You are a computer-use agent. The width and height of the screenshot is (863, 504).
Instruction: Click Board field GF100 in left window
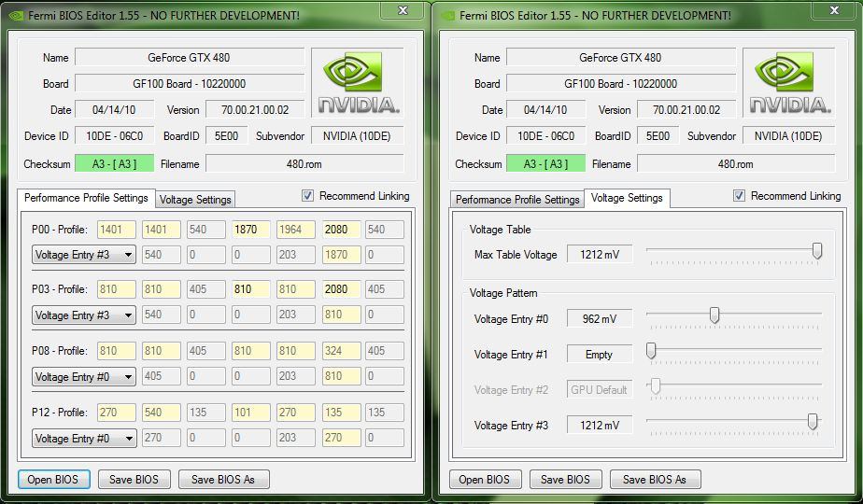(x=190, y=84)
